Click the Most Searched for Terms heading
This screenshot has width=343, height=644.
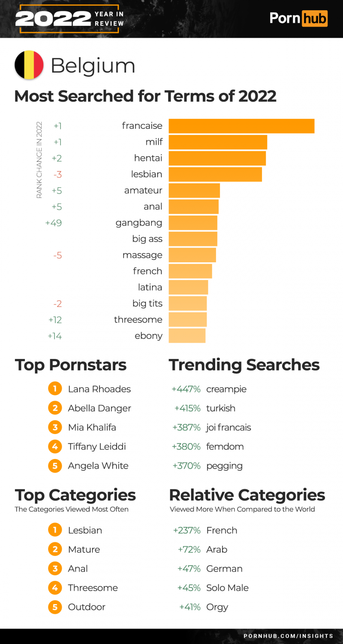tap(145, 96)
